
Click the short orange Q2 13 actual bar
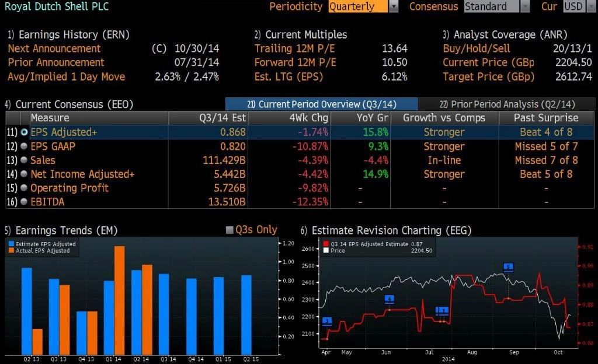click(x=37, y=341)
